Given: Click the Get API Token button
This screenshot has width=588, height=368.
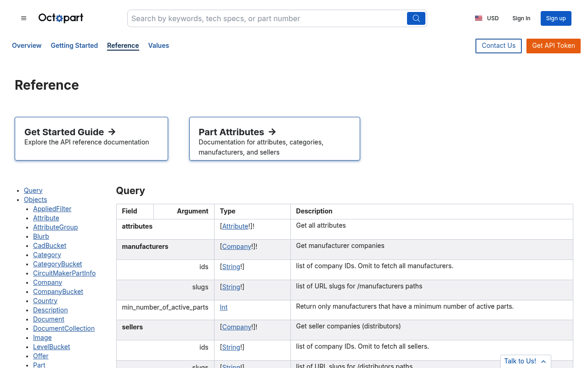Looking at the screenshot, I should coord(554,46).
